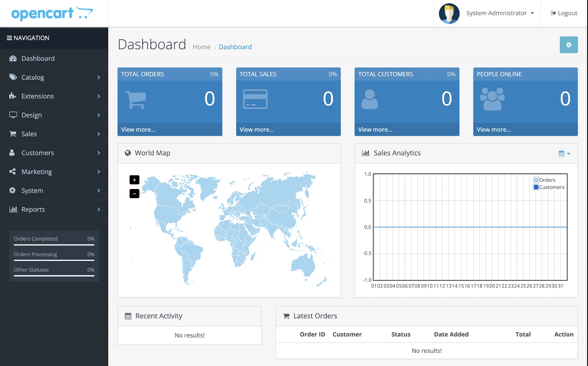
Task: Log out using the Logout link
Action: pyautogui.click(x=564, y=13)
